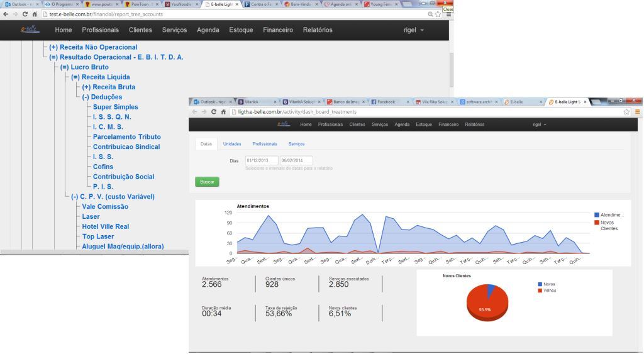Image resolution: width=644 pixels, height=354 pixels.
Task: Open the Chrome menu in the front window
Action: coord(637,112)
